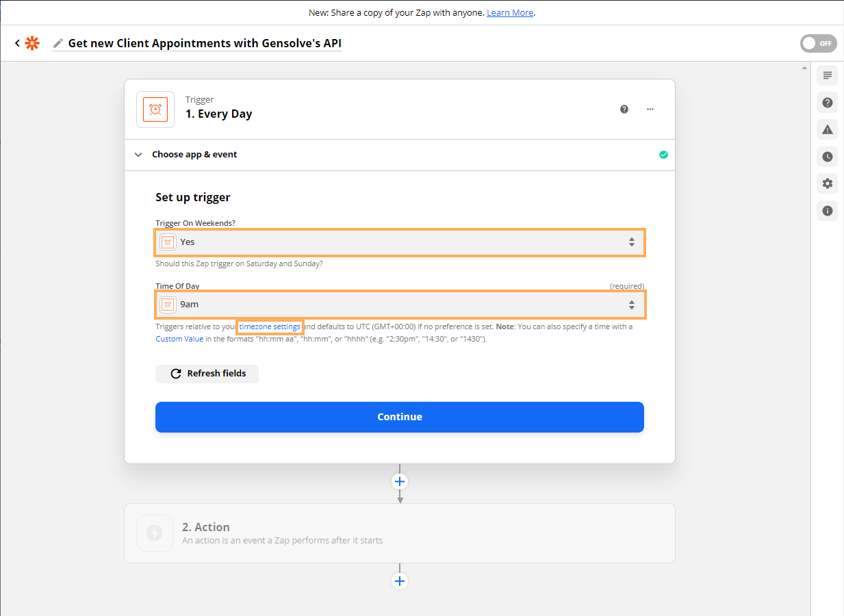Add a step between trigger and action
This screenshot has height=616, width=844.
pyautogui.click(x=400, y=481)
